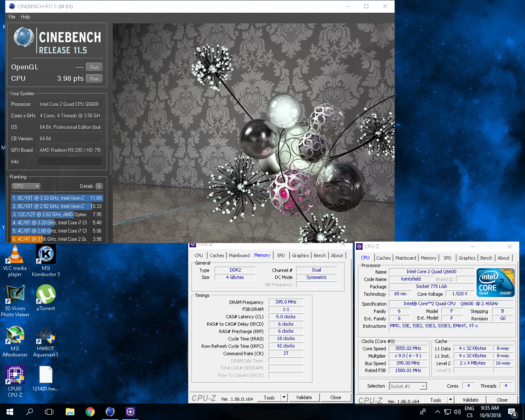525x420 pixels.
Task: Click Close in Memory CPU-Z window
Action: click(x=336, y=397)
